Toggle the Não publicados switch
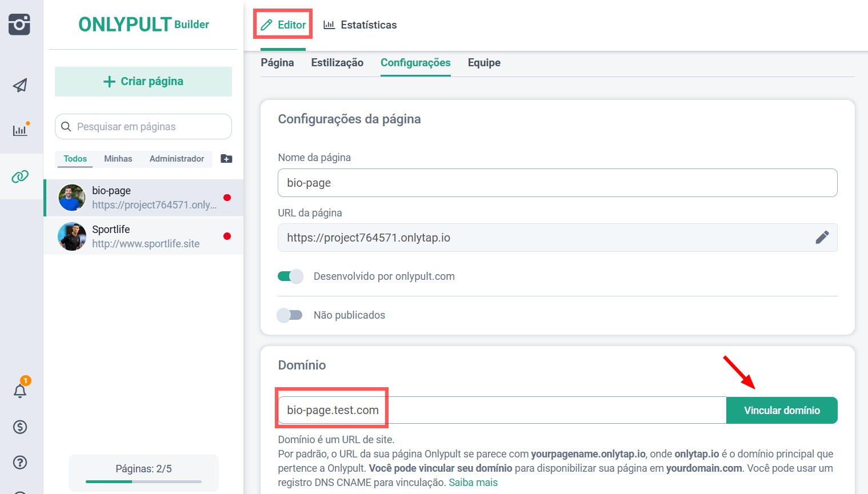 pos(290,315)
